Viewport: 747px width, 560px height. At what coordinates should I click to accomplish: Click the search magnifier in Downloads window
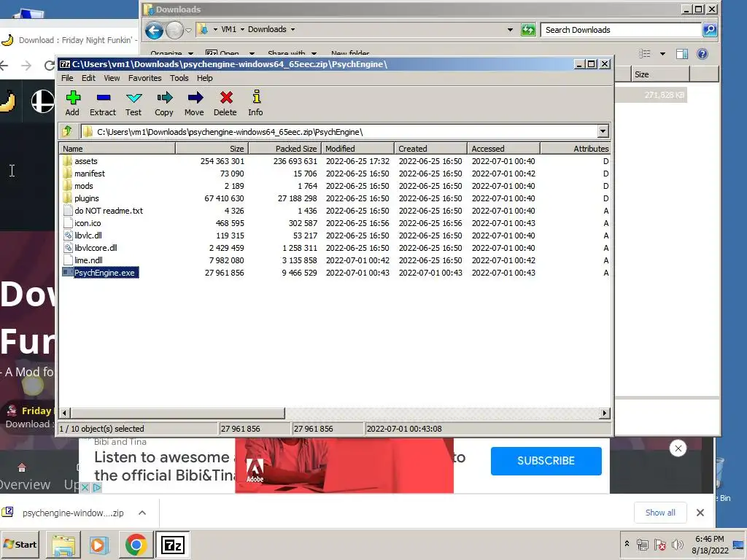tap(709, 30)
